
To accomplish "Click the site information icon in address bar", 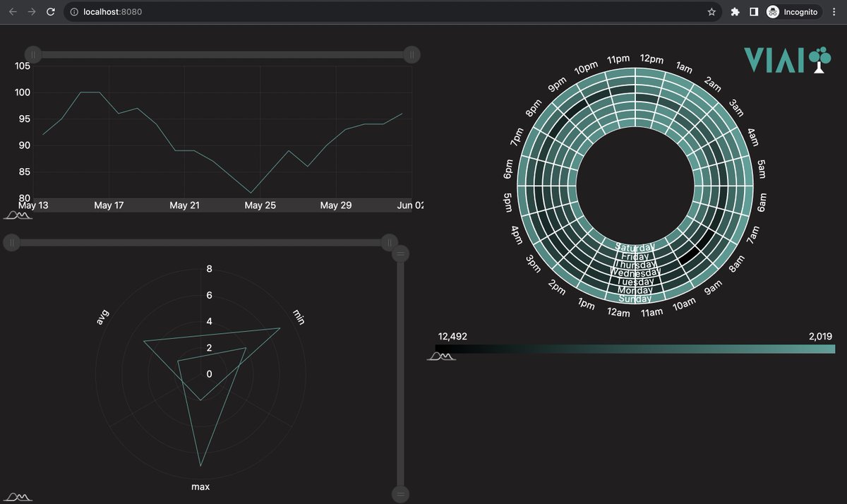I will [75, 12].
